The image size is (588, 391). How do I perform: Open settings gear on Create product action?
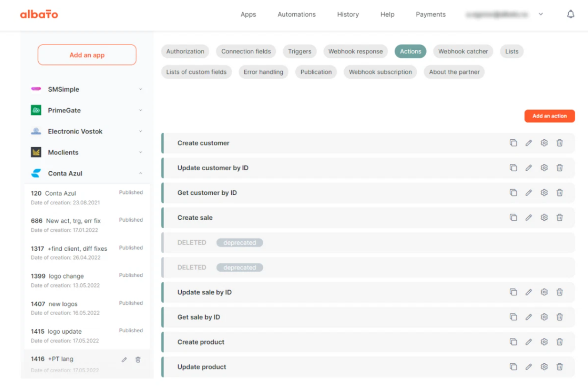544,342
